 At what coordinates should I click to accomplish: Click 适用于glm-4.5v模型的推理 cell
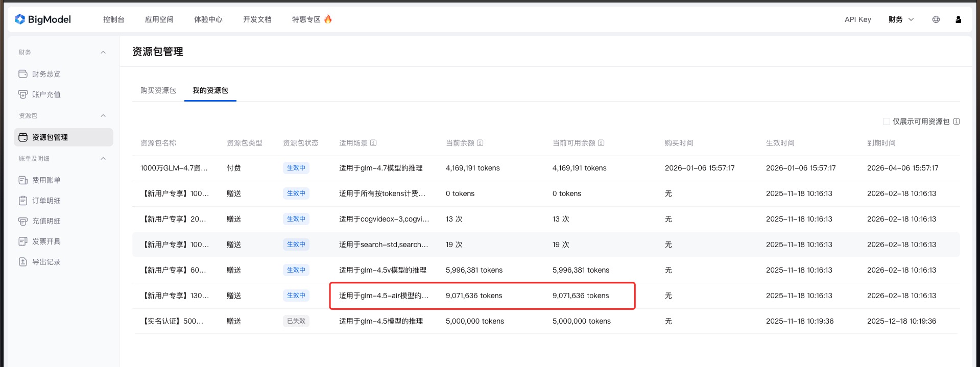pos(383,270)
